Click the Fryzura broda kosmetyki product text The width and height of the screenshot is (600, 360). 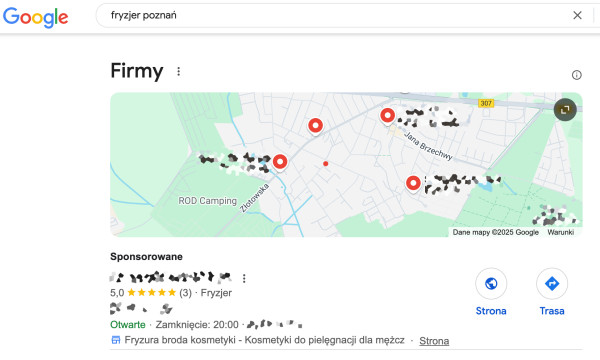tap(264, 340)
